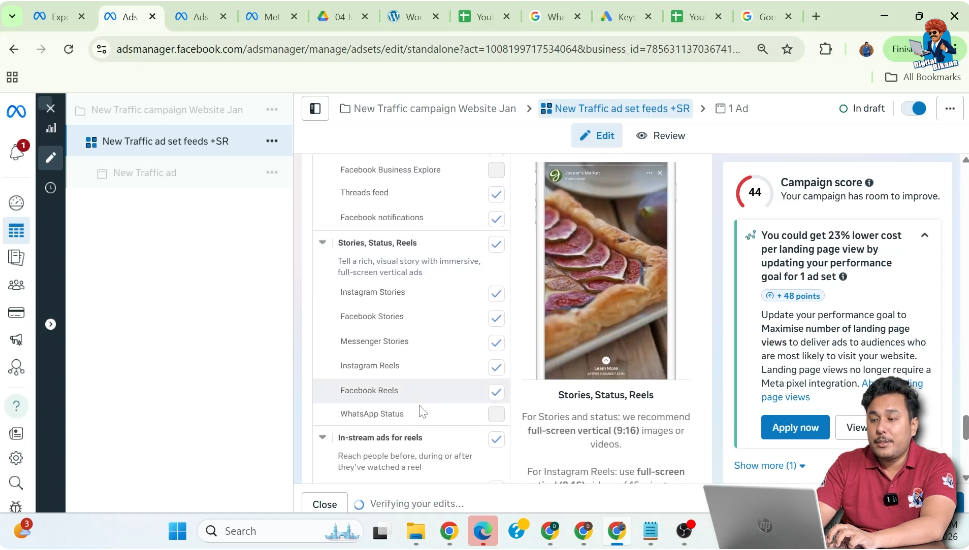Expand Show more (1) recommendations
Viewport: 969px width, 550px height.
[769, 466]
